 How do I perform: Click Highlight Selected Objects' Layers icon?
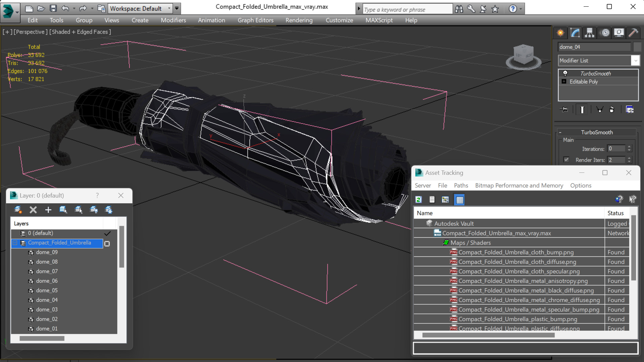click(78, 210)
